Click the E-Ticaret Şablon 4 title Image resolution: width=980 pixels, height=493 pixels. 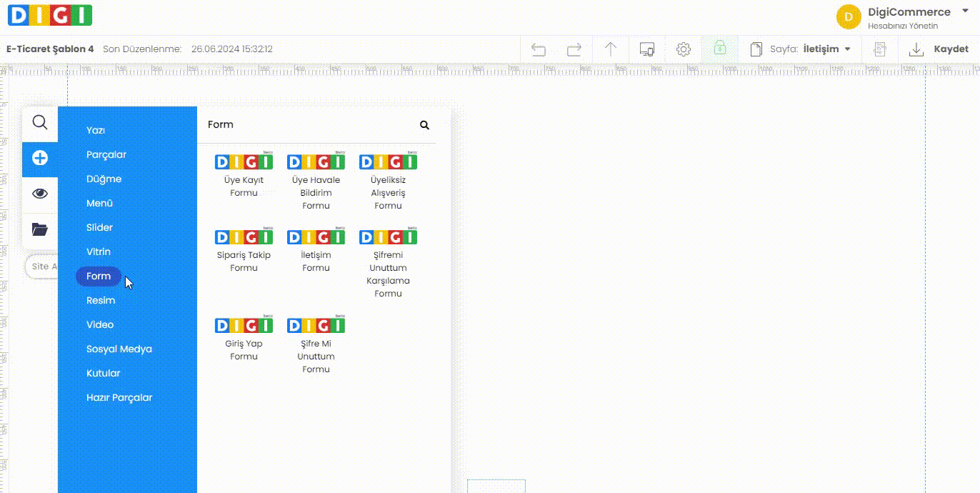pos(50,49)
